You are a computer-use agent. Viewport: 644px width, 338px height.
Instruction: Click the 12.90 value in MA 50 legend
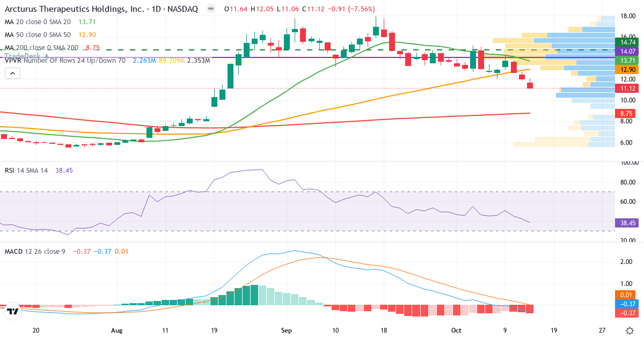[87, 35]
